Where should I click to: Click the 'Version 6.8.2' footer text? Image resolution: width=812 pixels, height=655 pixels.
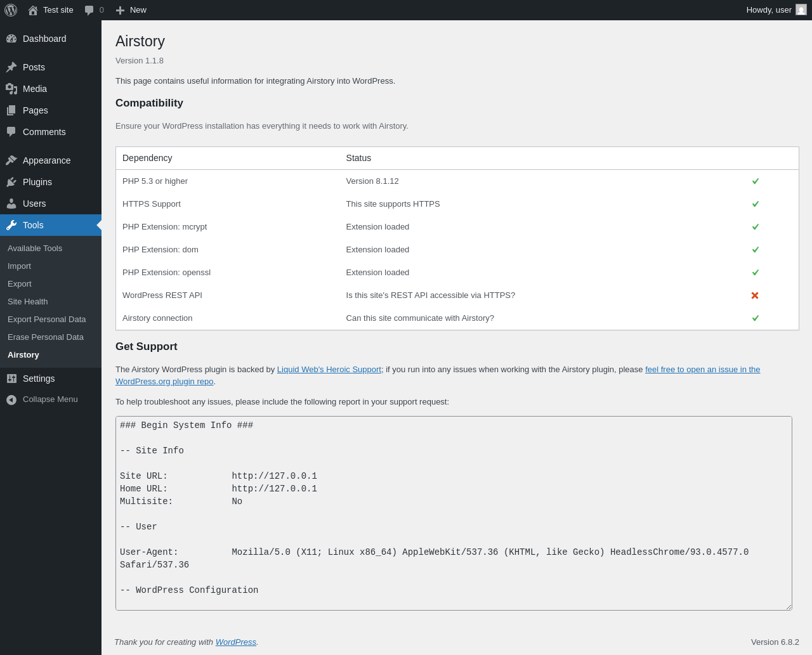[x=775, y=642]
